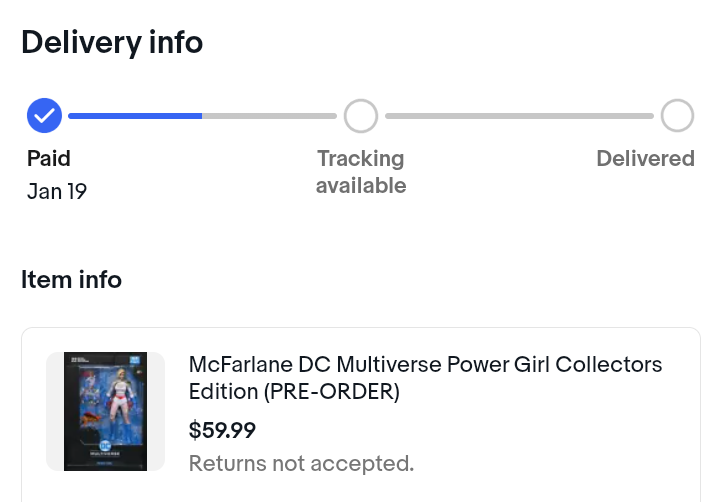
Task: Click the Delivery info heading
Action: [x=112, y=43]
